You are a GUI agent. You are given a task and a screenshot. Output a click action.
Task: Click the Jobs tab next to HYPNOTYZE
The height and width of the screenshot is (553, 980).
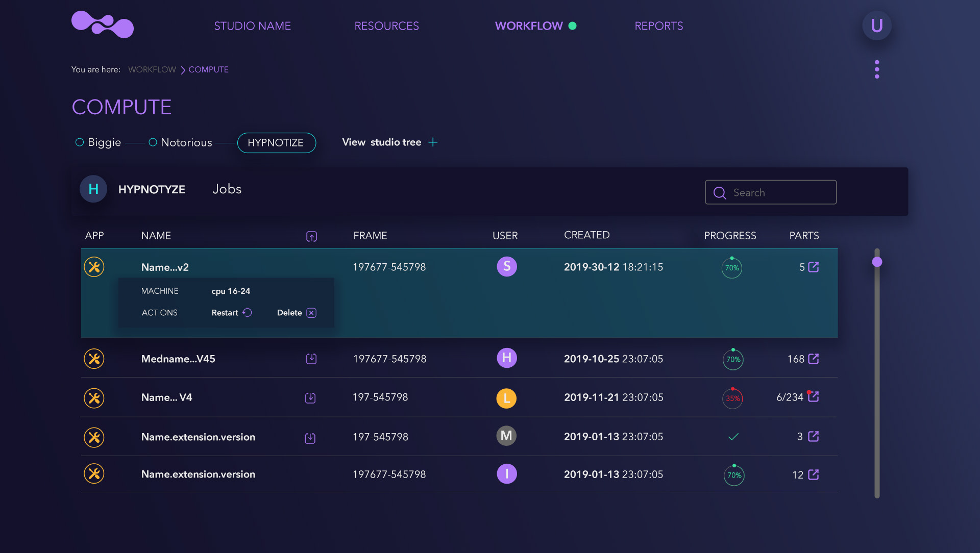point(227,189)
